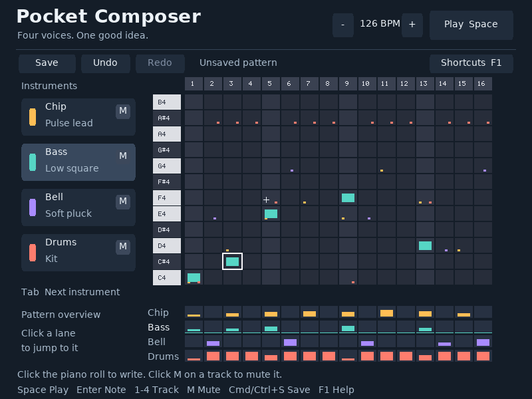Viewport: 532px width, 399px height.
Task: Click step 9 column header
Action: [x=348, y=84]
